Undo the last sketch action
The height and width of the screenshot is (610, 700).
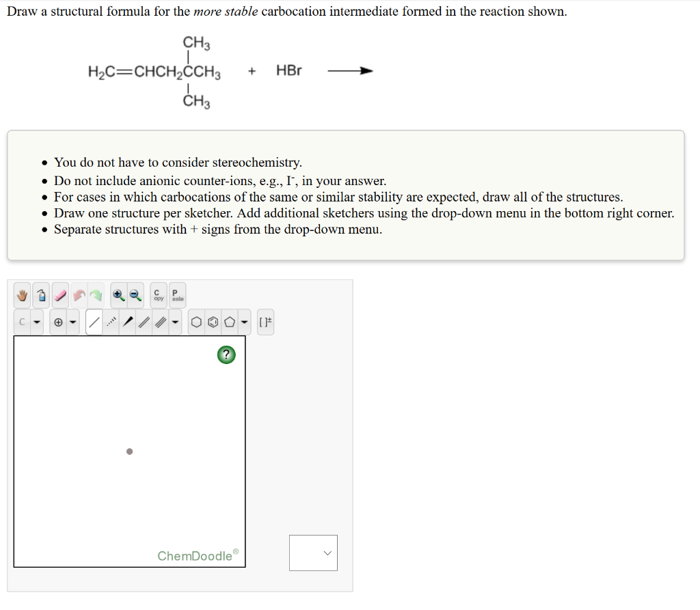click(79, 295)
